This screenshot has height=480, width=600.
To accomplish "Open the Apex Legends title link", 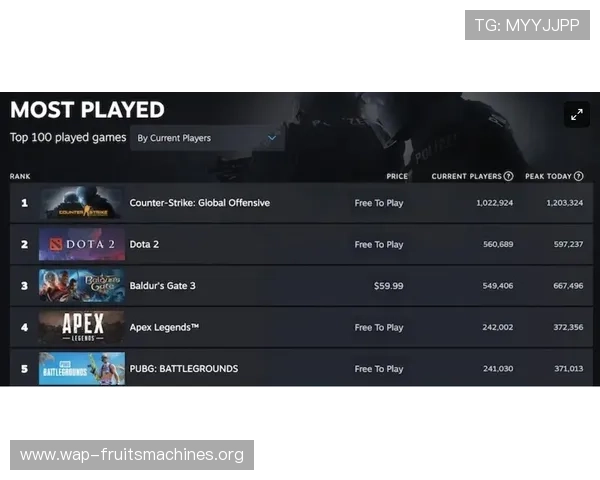I will point(164,327).
